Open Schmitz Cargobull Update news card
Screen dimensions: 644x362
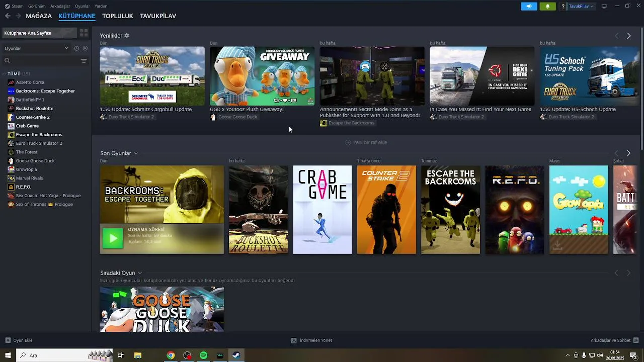click(152, 76)
